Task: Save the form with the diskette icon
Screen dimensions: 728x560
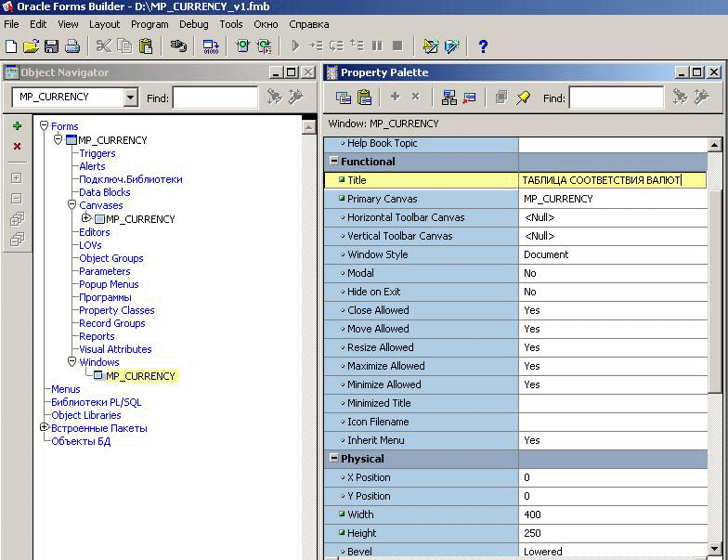Action: tap(52, 46)
